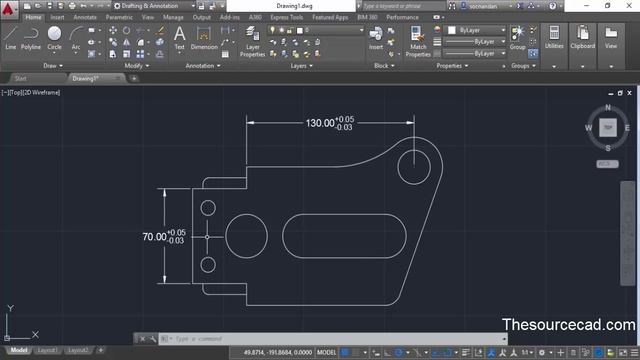Toggle Lineweight display in status bar
This screenshot has width=640, height=360.
pos(466,352)
